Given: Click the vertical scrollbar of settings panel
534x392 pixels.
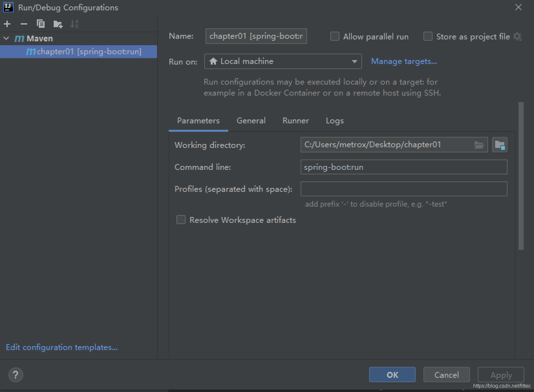Looking at the screenshot, I should [x=521, y=176].
